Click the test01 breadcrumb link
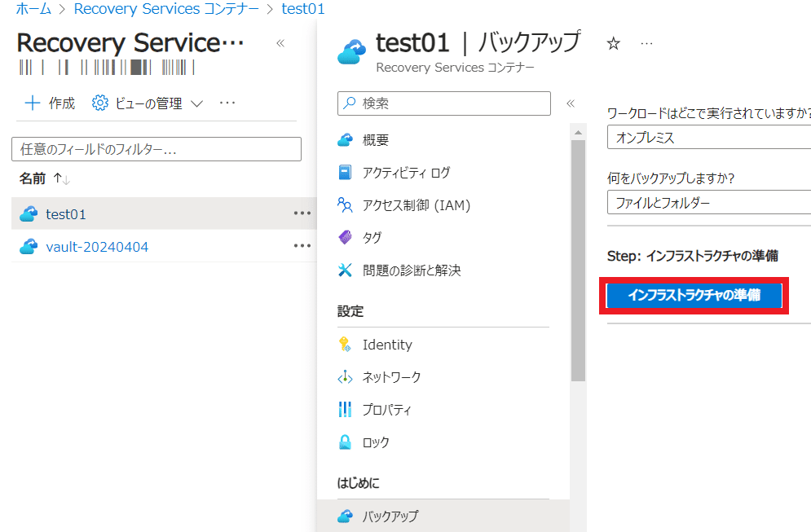The image size is (811, 532). click(x=303, y=9)
